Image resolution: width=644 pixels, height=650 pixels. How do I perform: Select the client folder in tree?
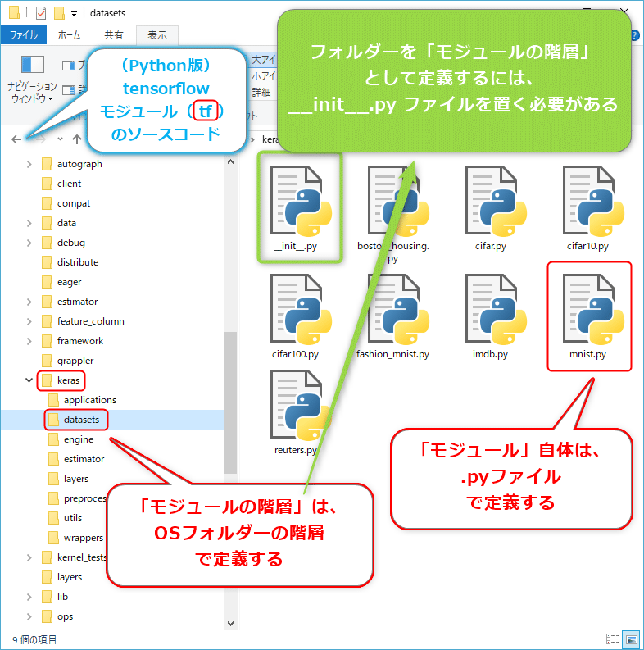(x=62, y=184)
